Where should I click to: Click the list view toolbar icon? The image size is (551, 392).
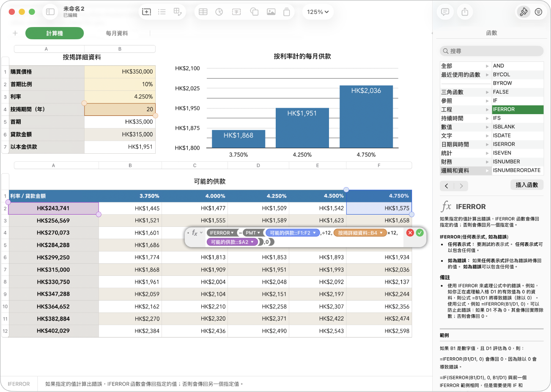(162, 12)
